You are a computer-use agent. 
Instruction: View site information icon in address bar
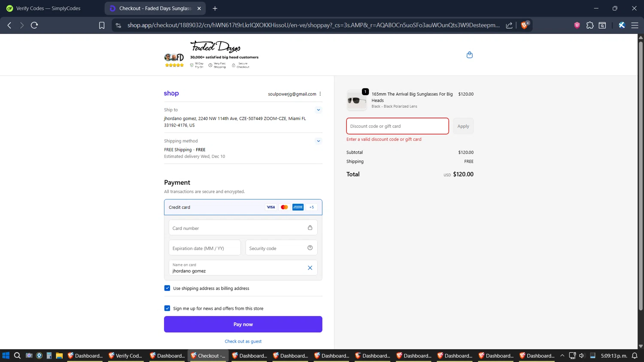tap(118, 25)
